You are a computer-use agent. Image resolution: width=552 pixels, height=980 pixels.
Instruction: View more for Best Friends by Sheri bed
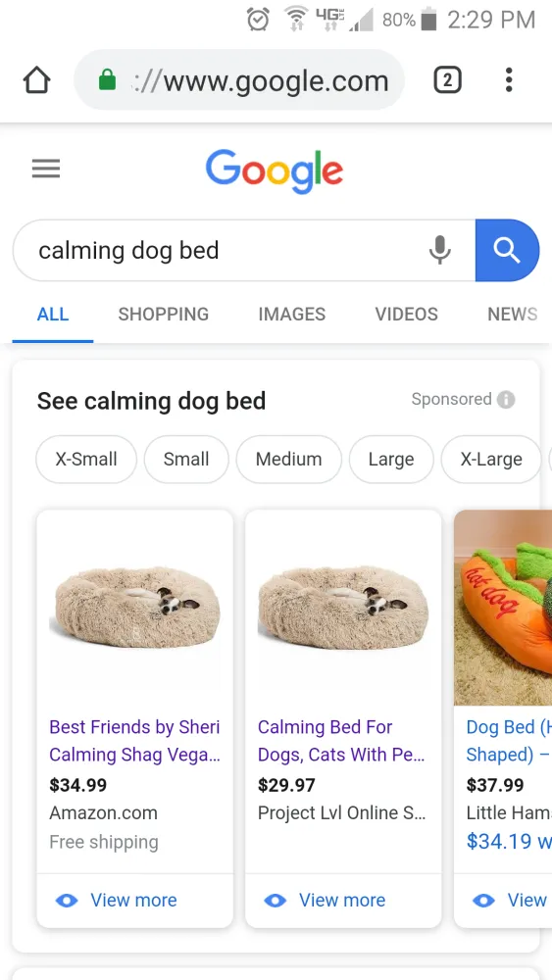[117, 900]
